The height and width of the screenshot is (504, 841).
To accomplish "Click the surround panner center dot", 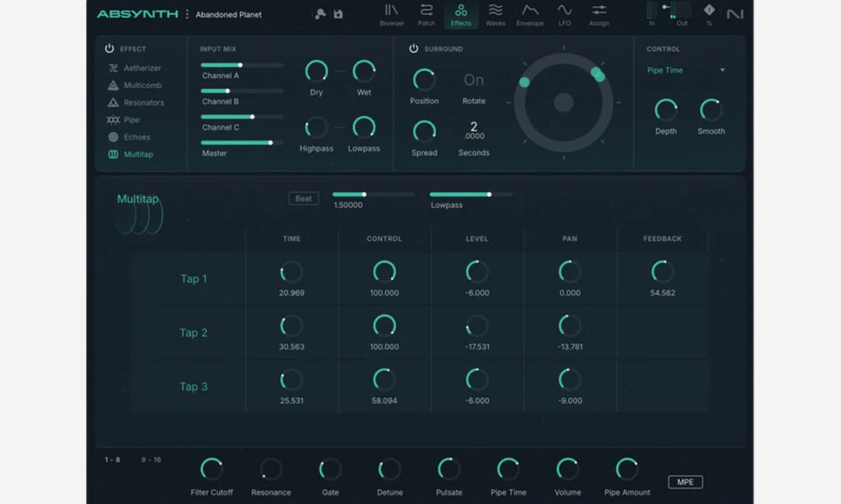I will 563,103.
